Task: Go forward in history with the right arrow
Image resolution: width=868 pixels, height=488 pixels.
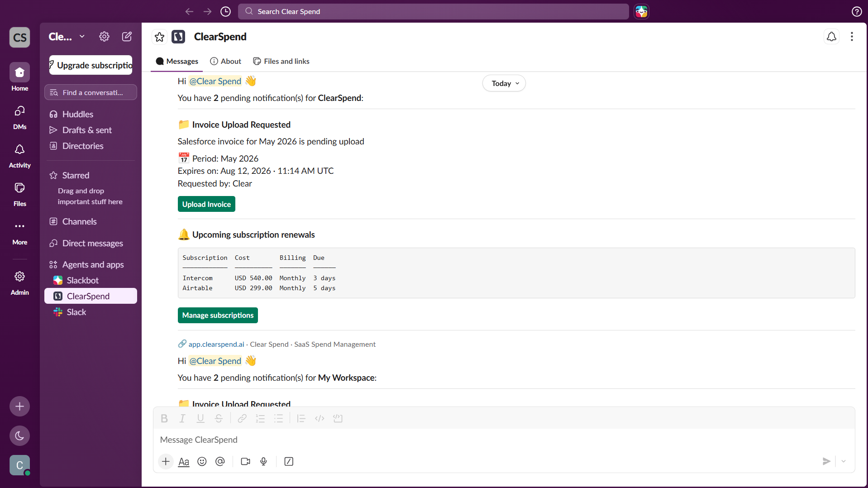Action: (207, 11)
